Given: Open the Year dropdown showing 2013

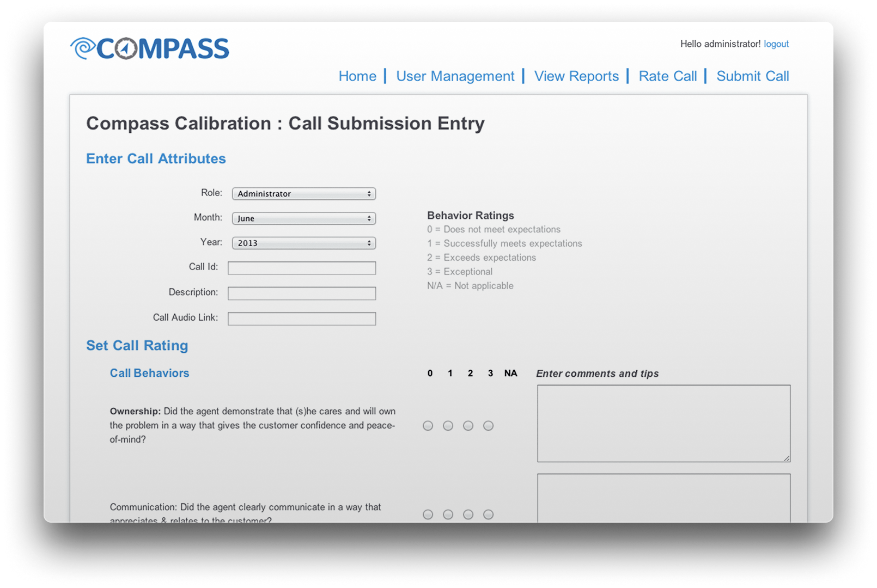Looking at the screenshot, I should 304,243.
